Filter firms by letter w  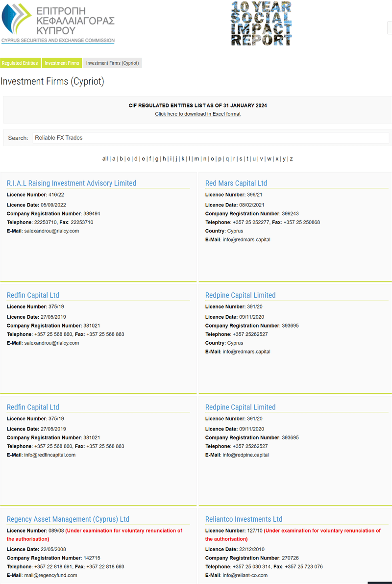pos(269,159)
